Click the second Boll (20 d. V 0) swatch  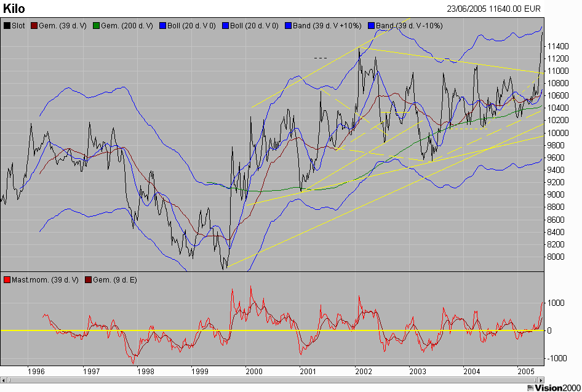point(225,26)
